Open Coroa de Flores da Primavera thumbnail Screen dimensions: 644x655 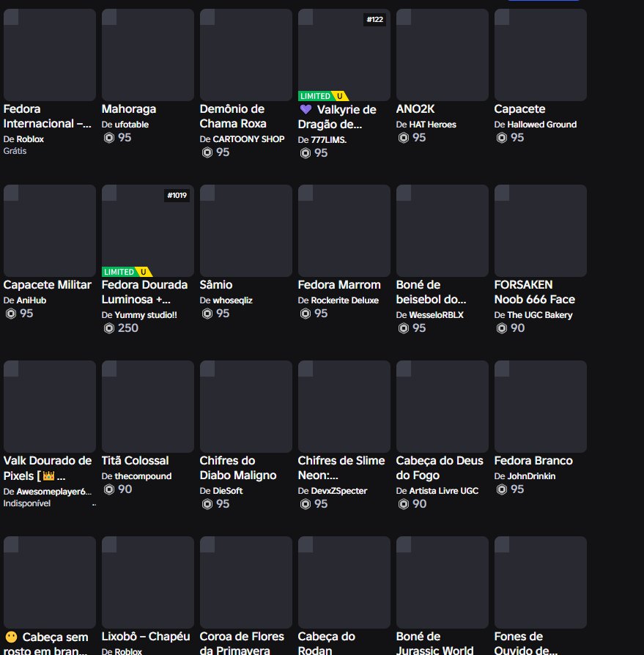click(246, 582)
